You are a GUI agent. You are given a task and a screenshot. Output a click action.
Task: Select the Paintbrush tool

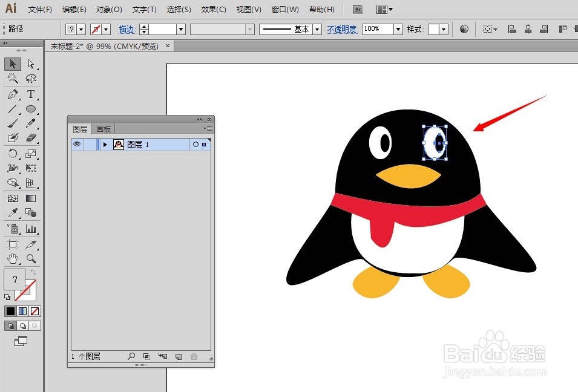click(13, 123)
